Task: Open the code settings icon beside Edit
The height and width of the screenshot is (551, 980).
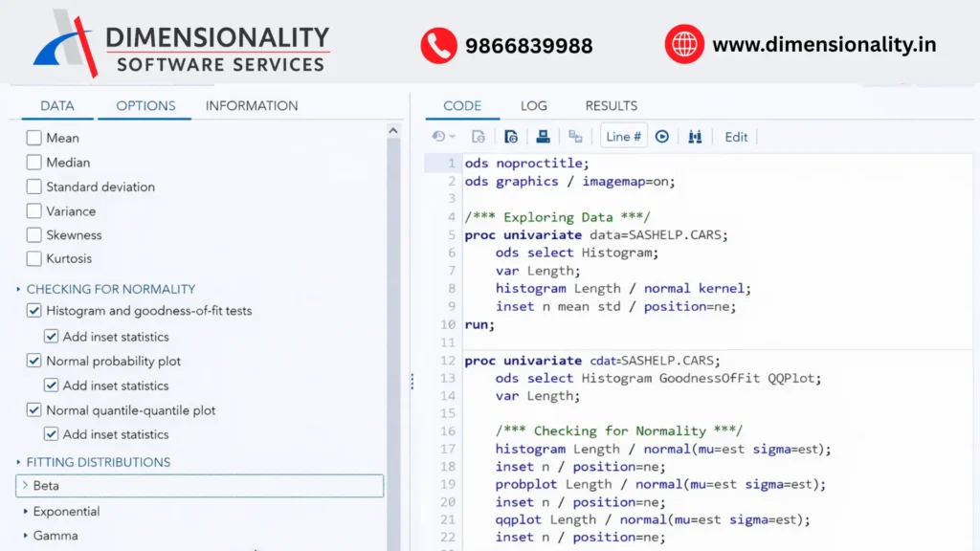Action: tap(695, 136)
